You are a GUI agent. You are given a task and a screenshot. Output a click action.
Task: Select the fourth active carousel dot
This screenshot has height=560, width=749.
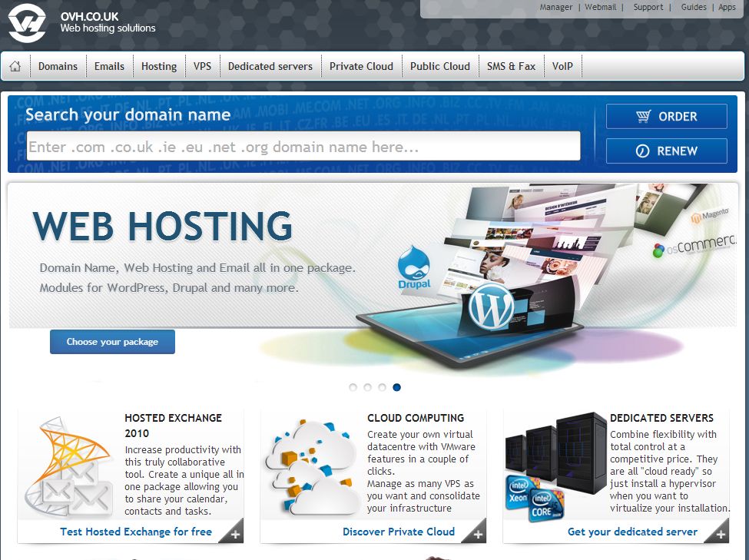point(396,387)
